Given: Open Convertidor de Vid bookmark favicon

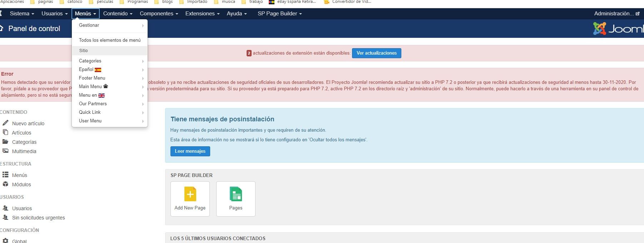Looking at the screenshot, I should (326, 2).
